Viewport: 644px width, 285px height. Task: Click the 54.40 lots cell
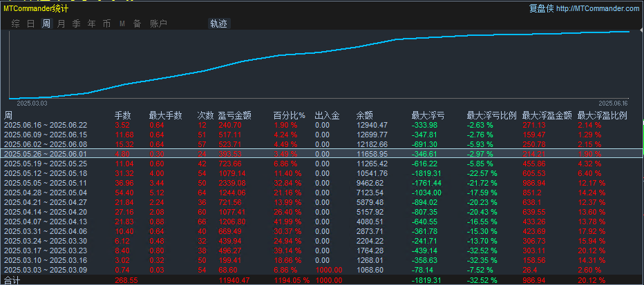coord(123,193)
